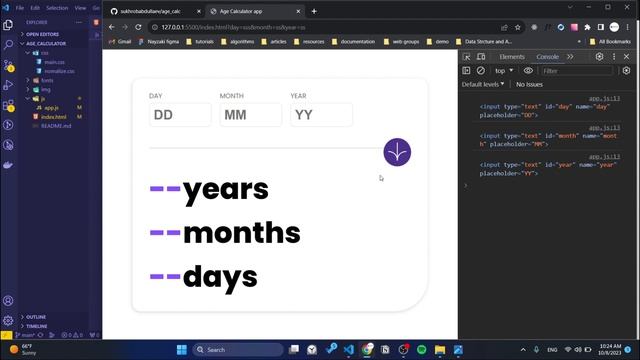Image resolution: width=640 pixels, height=360 pixels.
Task: Open the Gmail bookmark
Action: point(120,42)
